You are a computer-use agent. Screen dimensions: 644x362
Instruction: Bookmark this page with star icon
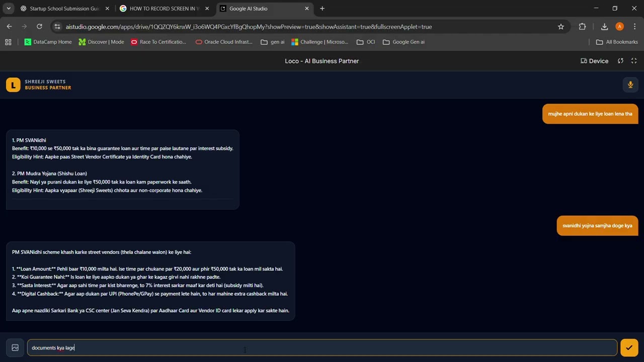pyautogui.click(x=561, y=27)
